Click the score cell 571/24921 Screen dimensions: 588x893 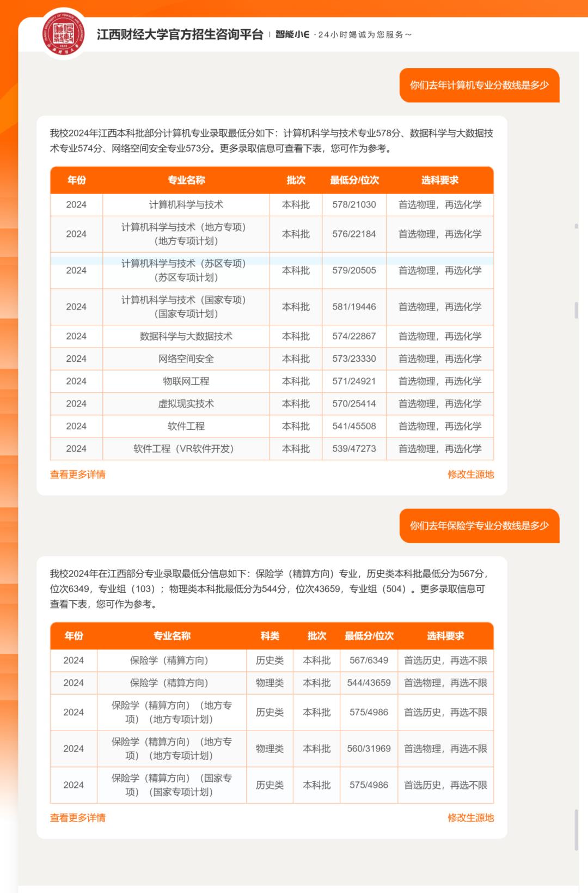point(354,381)
